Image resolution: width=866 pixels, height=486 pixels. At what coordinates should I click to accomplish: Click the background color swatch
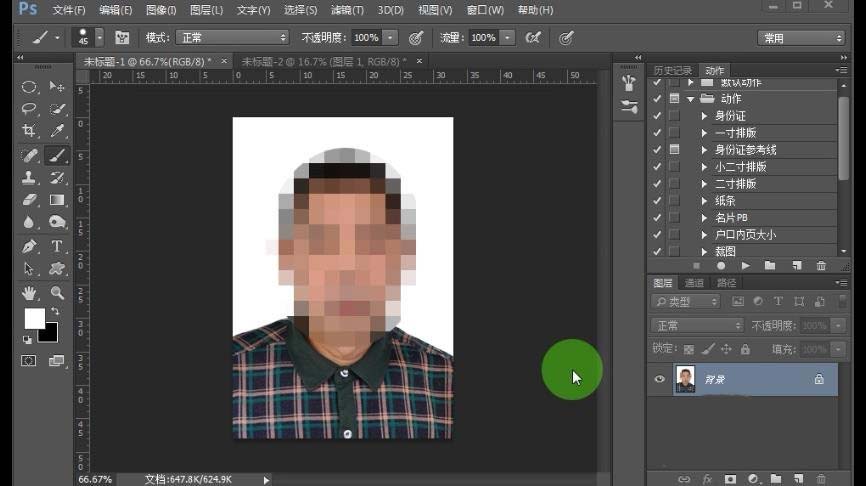point(50,335)
